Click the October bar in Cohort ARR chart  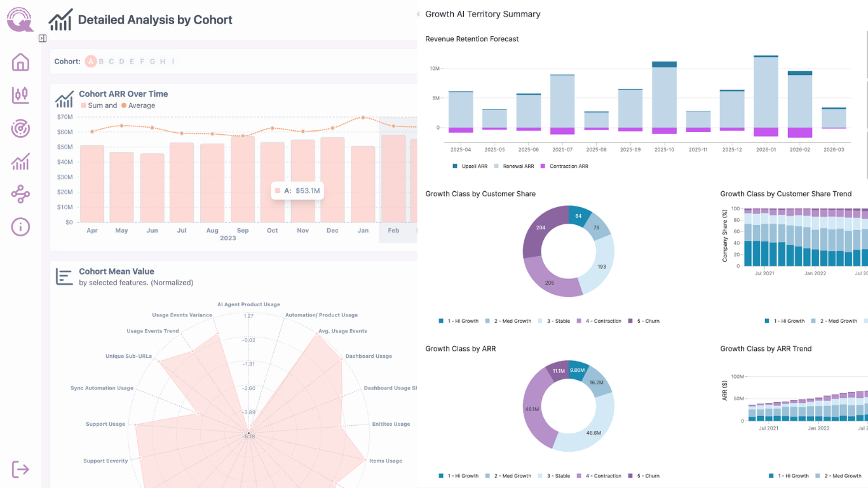point(273,182)
